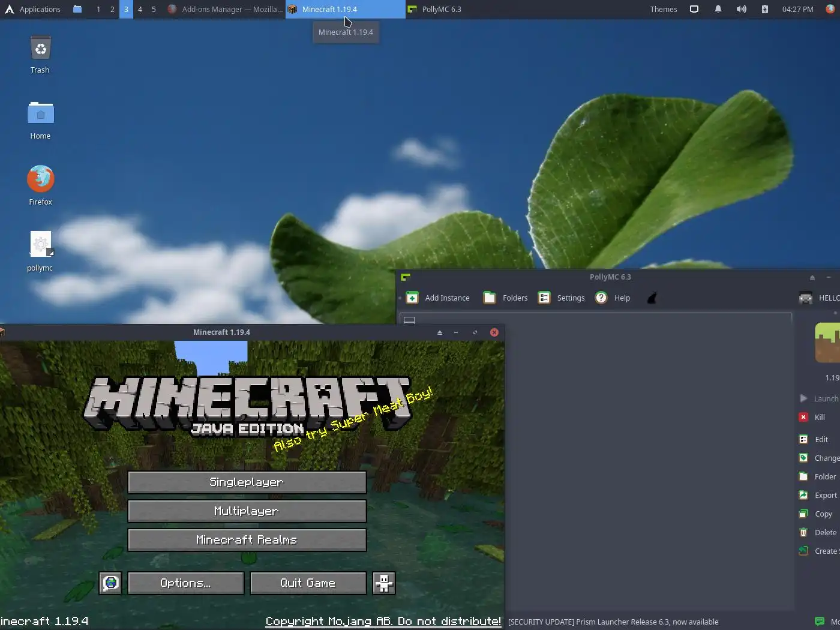Shade the Minecraft 1.19.4 window
The image size is (840, 630).
tap(440, 332)
